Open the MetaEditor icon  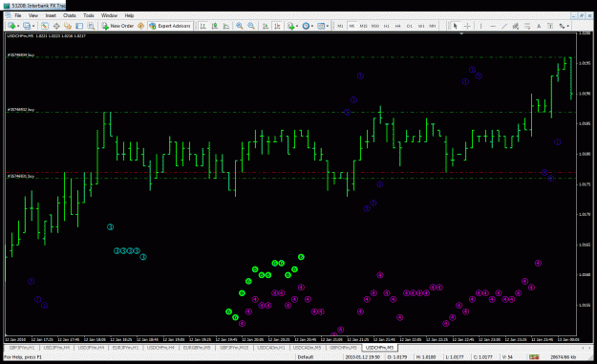pyautogui.click(x=140, y=26)
